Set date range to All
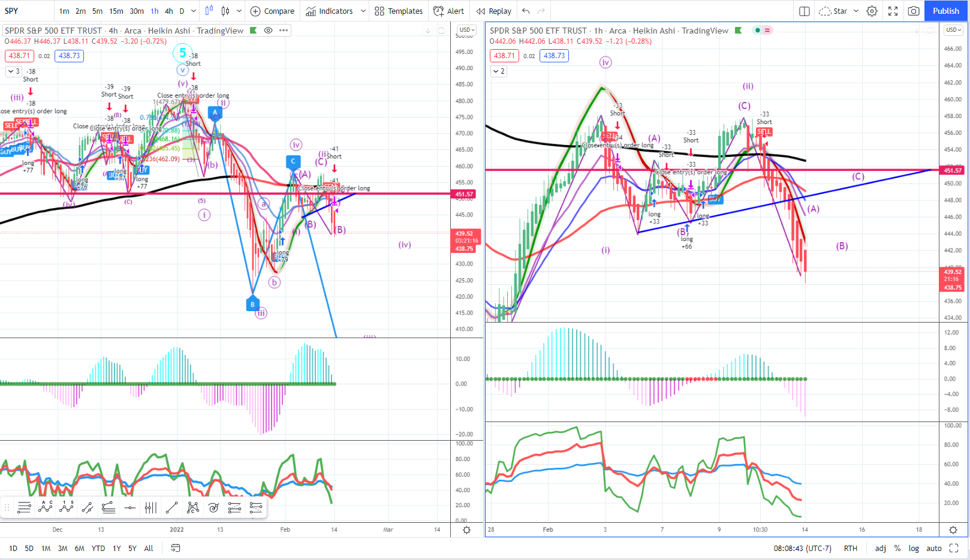 149,548
